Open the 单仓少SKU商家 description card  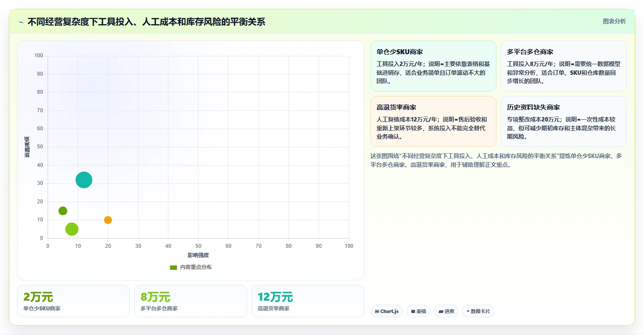[433, 66]
